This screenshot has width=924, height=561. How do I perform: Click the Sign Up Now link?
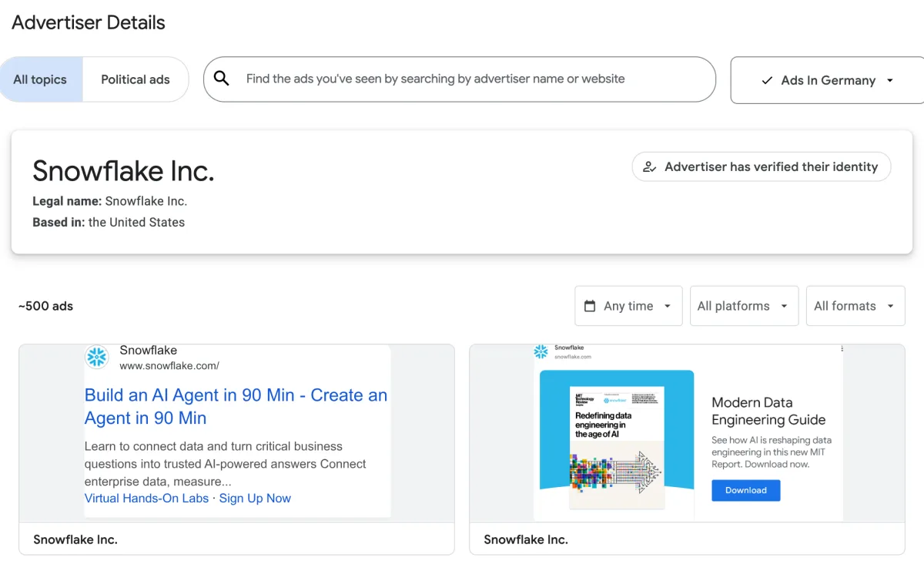pos(255,499)
